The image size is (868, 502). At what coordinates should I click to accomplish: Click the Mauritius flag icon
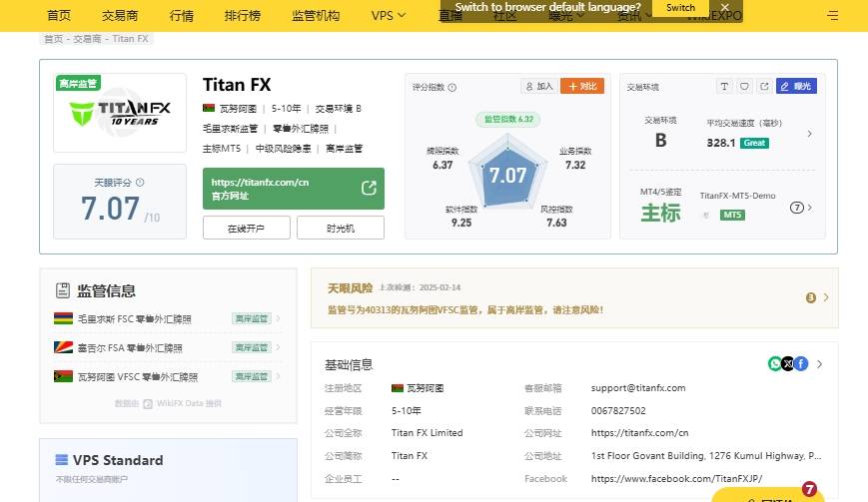tap(63, 318)
